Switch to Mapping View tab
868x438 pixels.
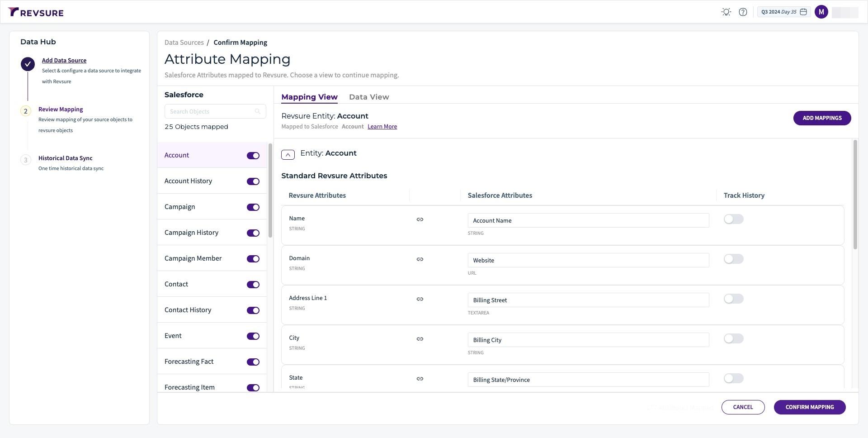pos(309,97)
